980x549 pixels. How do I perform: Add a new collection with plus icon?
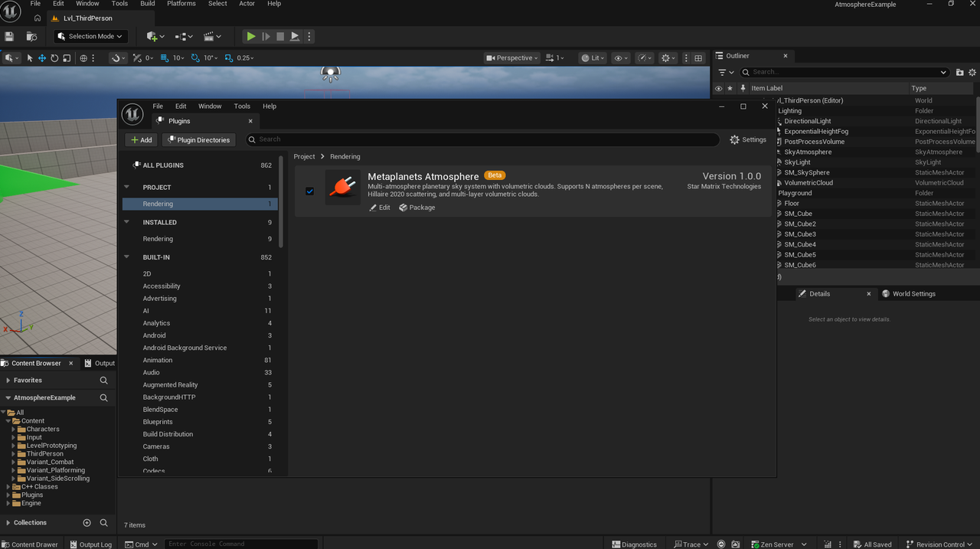[x=87, y=522]
